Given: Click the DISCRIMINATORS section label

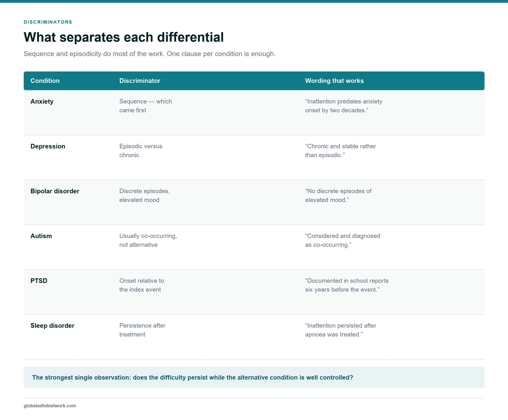Looking at the screenshot, I should [x=48, y=22].
